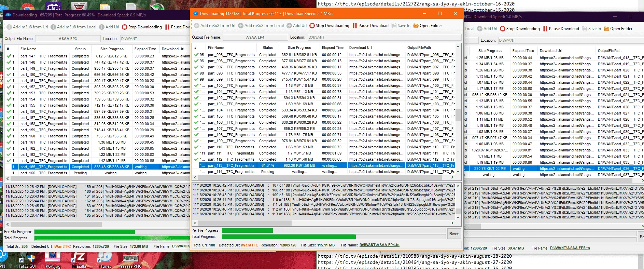The width and height of the screenshot is (644, 269).
Task: Open Fat32 GUI desktop icon
Action: pos(27,260)
